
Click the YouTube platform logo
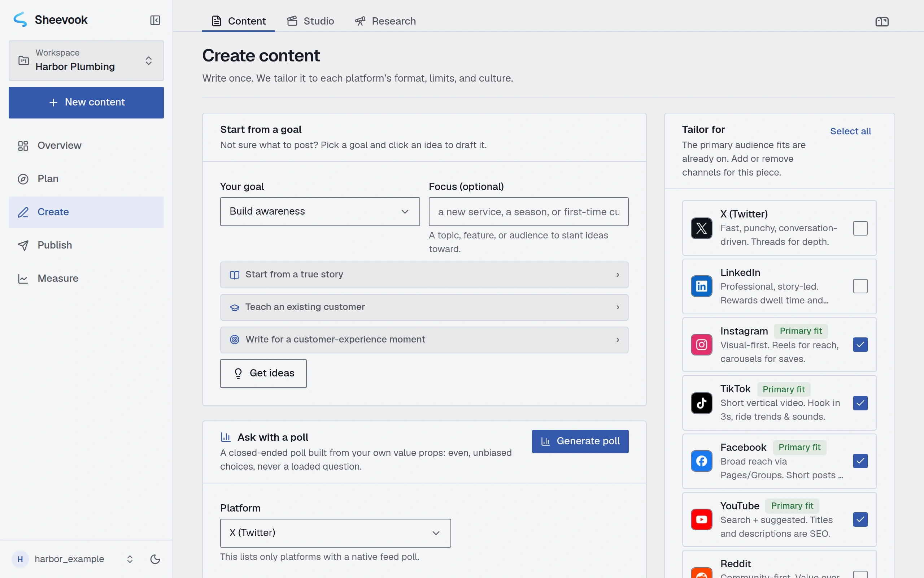[x=701, y=519]
